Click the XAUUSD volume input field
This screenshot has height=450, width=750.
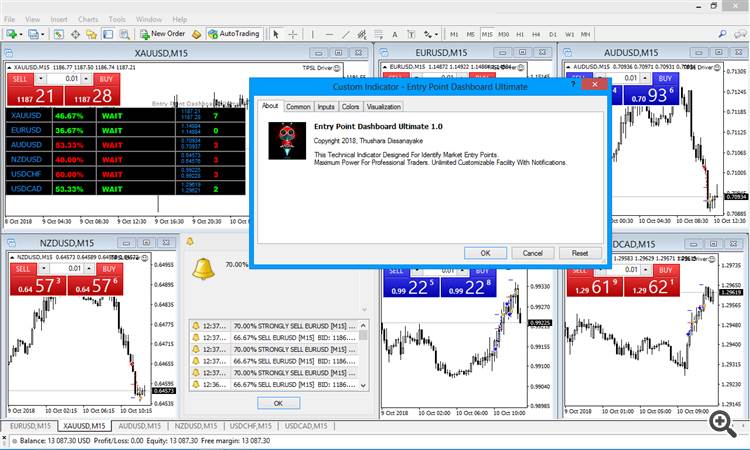(64, 78)
